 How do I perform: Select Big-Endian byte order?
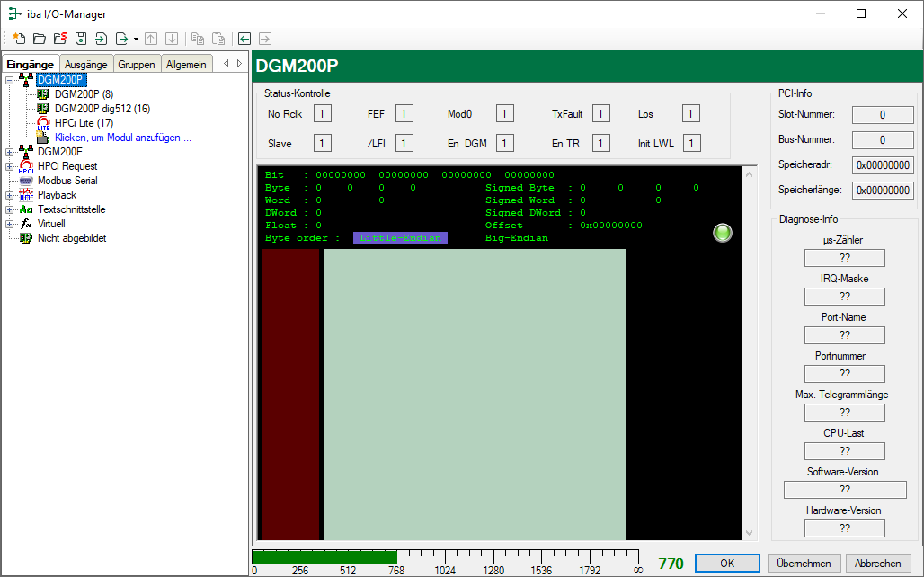point(516,238)
